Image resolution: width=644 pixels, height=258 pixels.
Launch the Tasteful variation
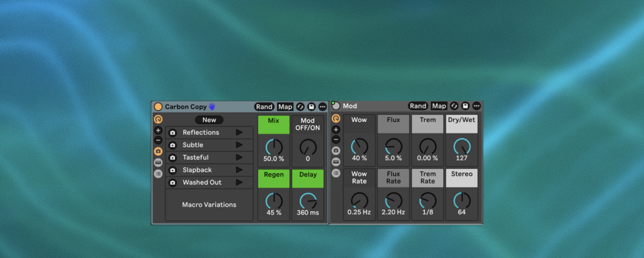tap(239, 157)
